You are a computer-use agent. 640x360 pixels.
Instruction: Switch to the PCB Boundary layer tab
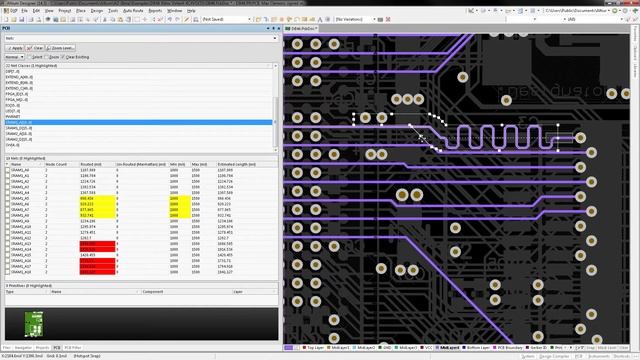pyautogui.click(x=508, y=348)
